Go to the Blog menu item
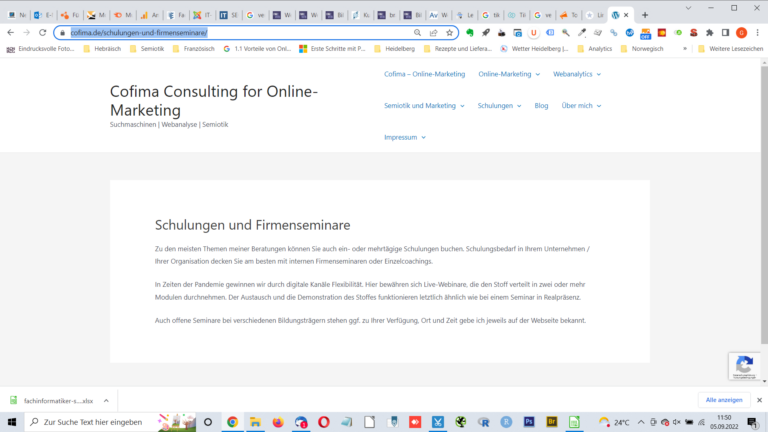Viewport: 768px width, 432px height. tap(541, 105)
